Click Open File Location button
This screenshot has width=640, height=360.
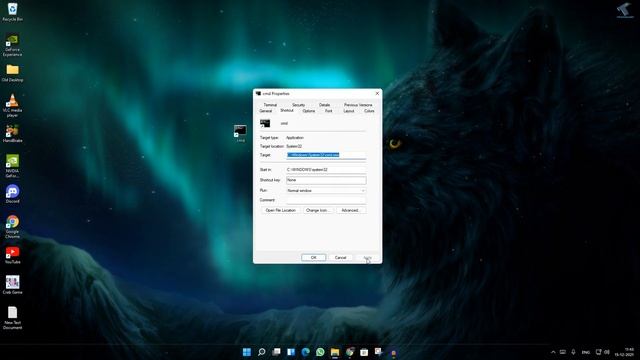[280, 210]
